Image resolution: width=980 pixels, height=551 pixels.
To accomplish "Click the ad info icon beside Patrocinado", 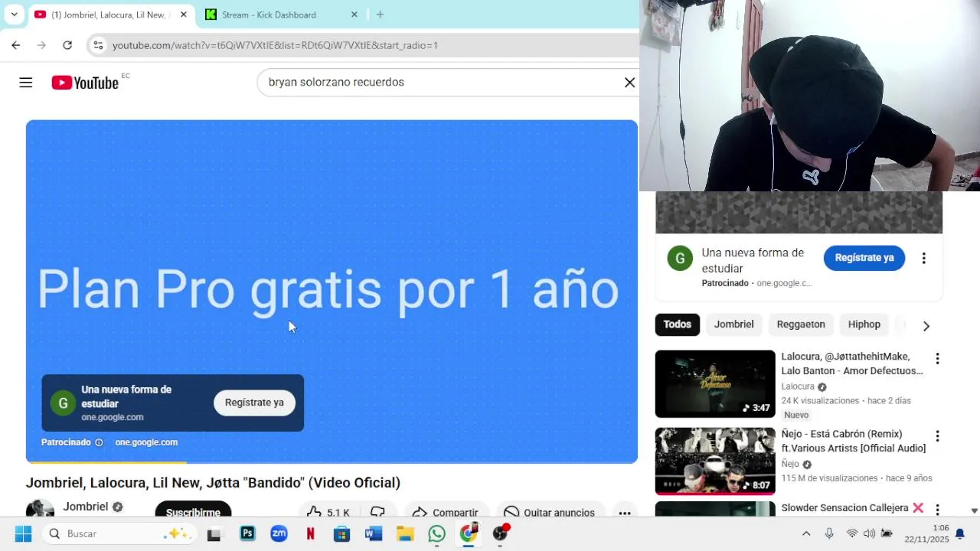I will click(99, 442).
